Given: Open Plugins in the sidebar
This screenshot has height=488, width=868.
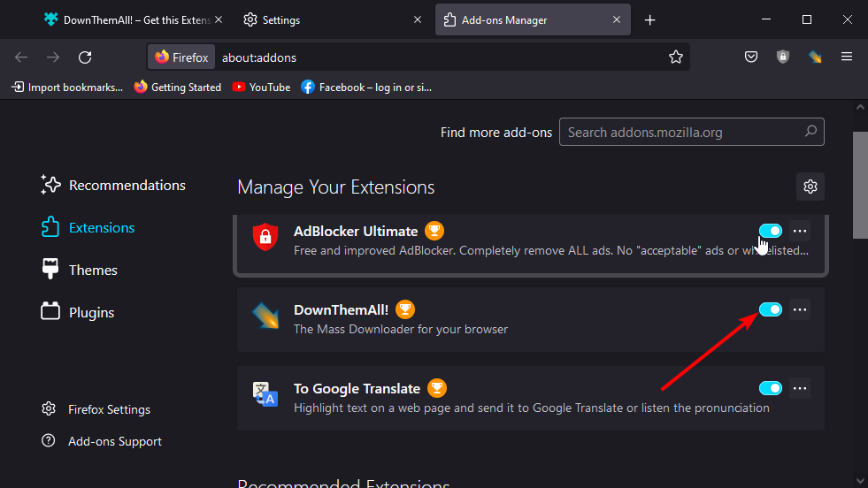Looking at the screenshot, I should (x=78, y=313).
